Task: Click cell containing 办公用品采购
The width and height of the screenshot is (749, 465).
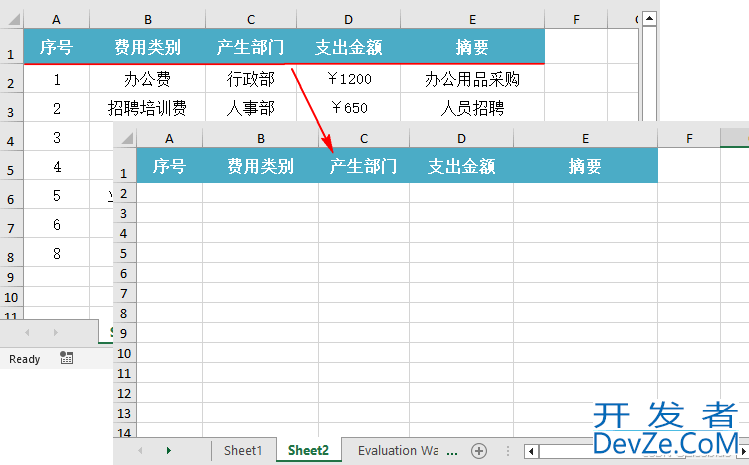Action: 472,79
